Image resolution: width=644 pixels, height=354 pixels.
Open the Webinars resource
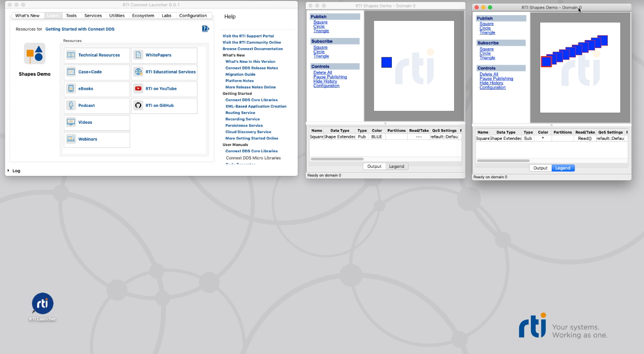pyautogui.click(x=96, y=139)
